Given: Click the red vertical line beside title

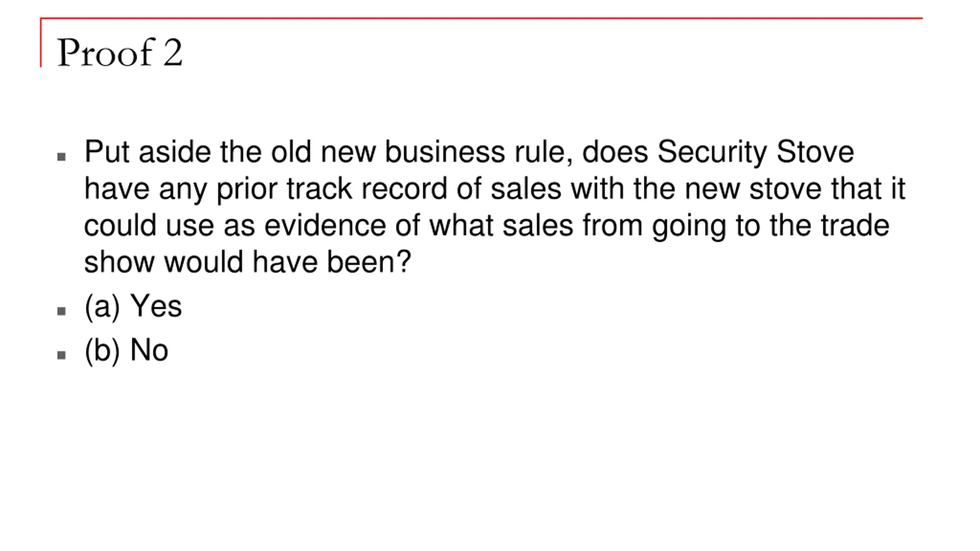Looking at the screenshot, I should tap(41, 42).
